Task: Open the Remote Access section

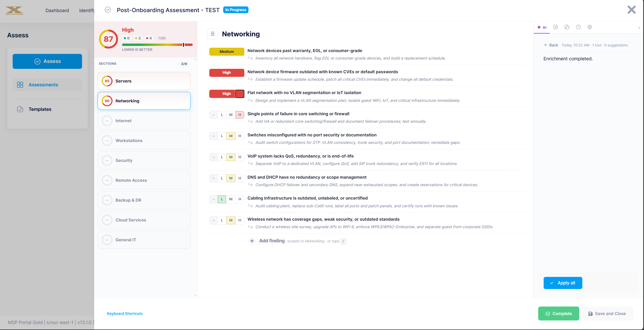Action: coord(144,180)
